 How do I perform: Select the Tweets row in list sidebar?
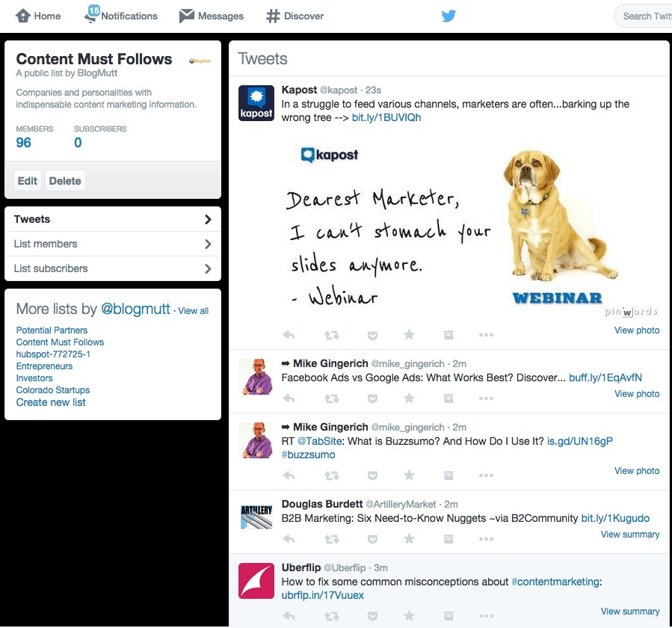(113, 219)
